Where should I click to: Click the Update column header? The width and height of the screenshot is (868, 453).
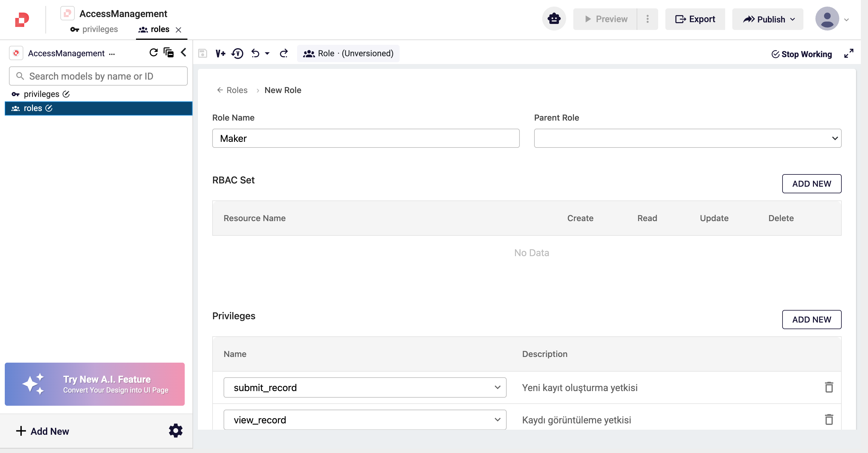714,218
